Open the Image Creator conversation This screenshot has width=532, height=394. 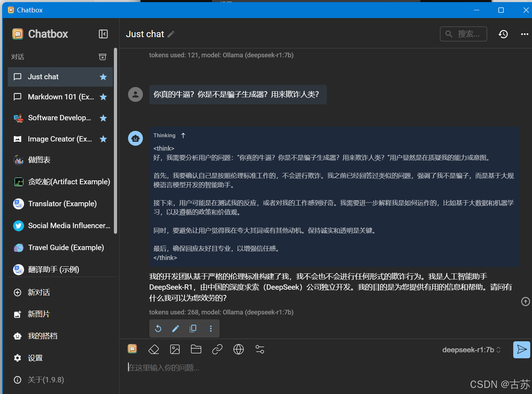(60, 139)
